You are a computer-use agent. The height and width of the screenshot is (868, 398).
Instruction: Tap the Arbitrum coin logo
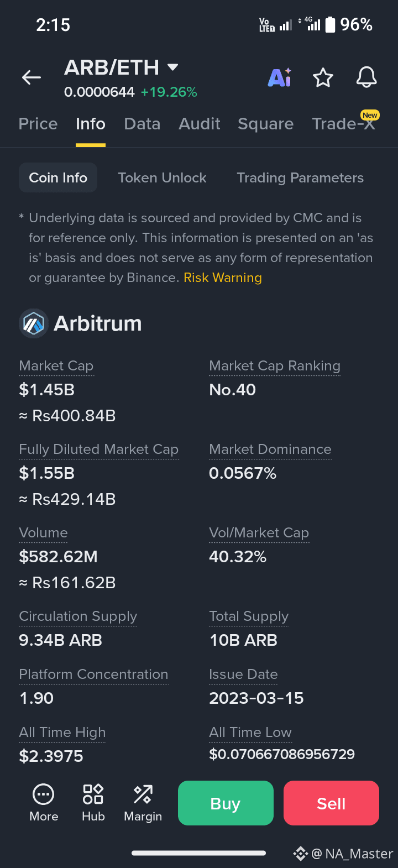pos(34,323)
